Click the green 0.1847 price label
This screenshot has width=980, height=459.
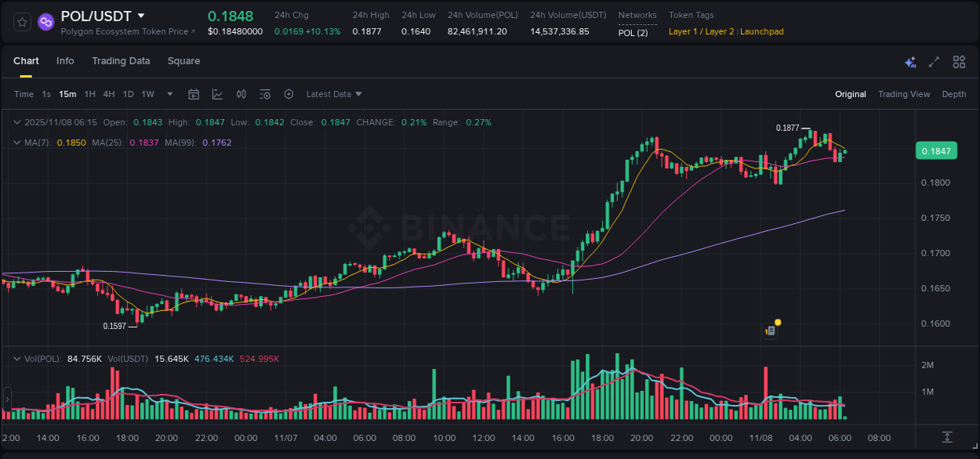coord(936,150)
